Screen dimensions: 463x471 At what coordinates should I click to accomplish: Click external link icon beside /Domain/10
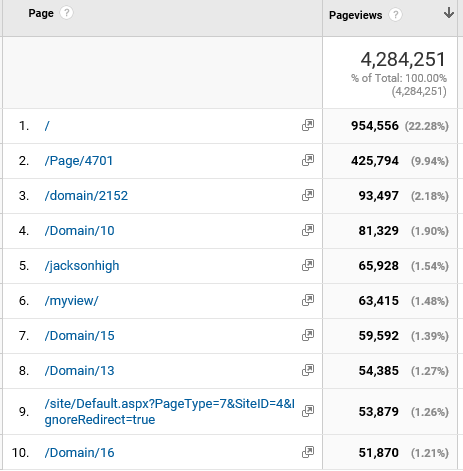coord(308,230)
